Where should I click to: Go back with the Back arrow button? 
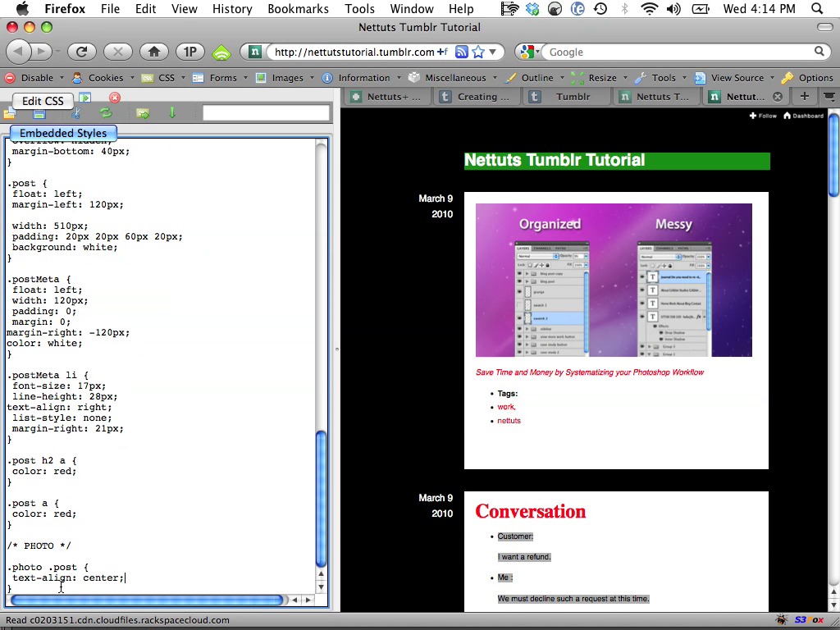pyautogui.click(x=18, y=52)
